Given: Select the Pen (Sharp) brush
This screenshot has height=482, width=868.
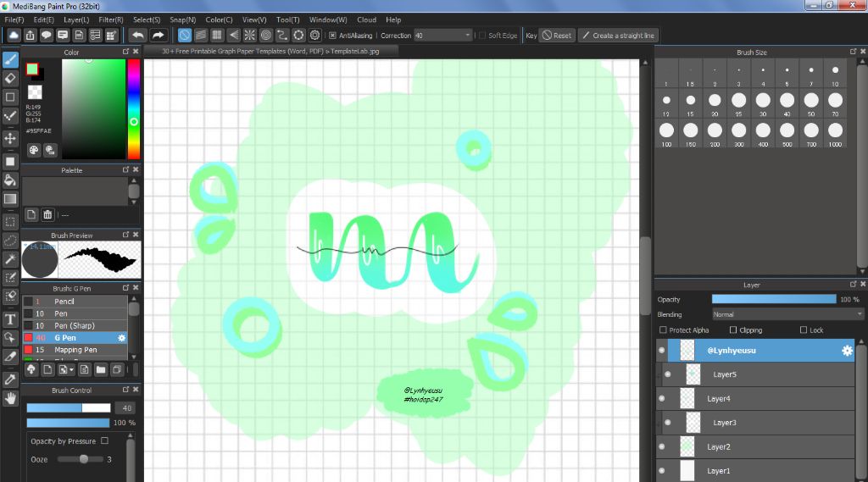Looking at the screenshot, I should pyautogui.click(x=75, y=325).
